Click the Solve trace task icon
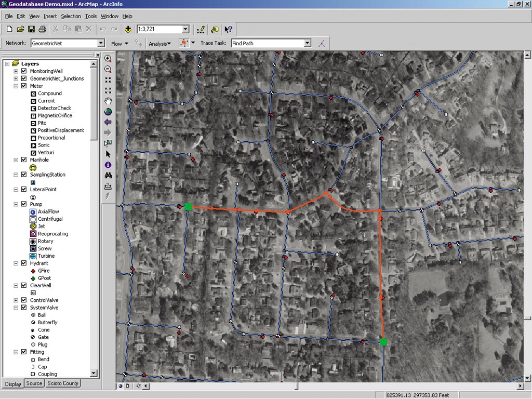 tap(321, 44)
